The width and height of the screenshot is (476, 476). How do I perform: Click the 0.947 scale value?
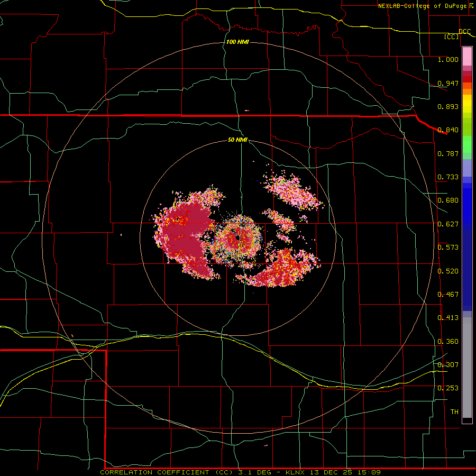pyautogui.click(x=448, y=83)
